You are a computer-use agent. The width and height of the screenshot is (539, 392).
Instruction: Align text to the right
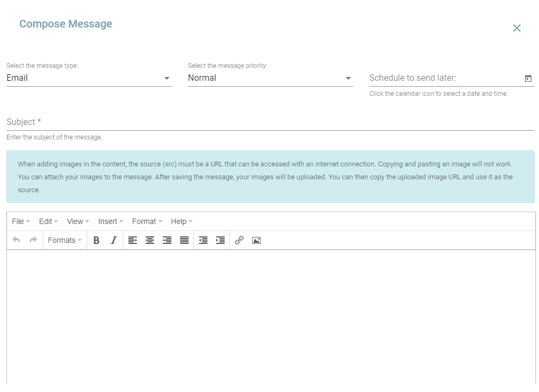167,240
